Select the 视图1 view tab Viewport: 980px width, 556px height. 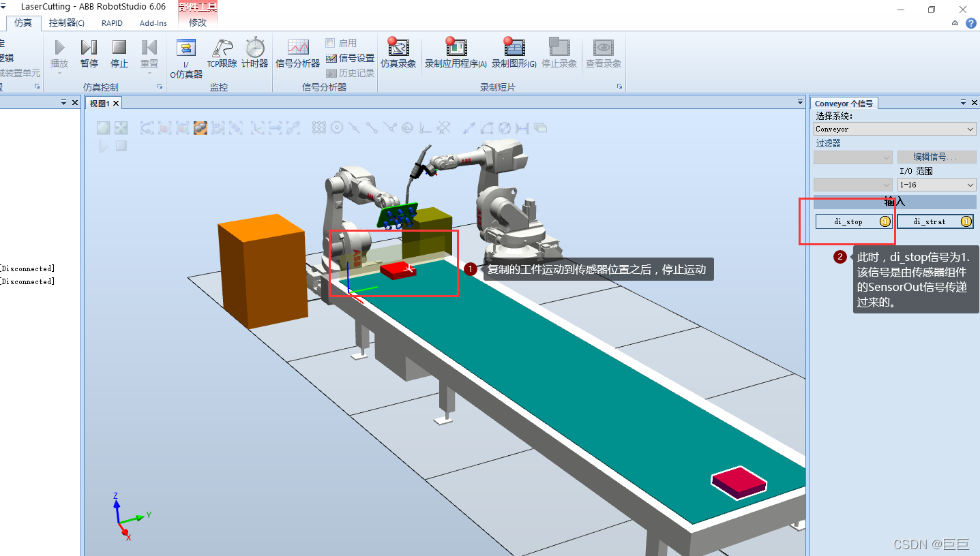coord(100,104)
